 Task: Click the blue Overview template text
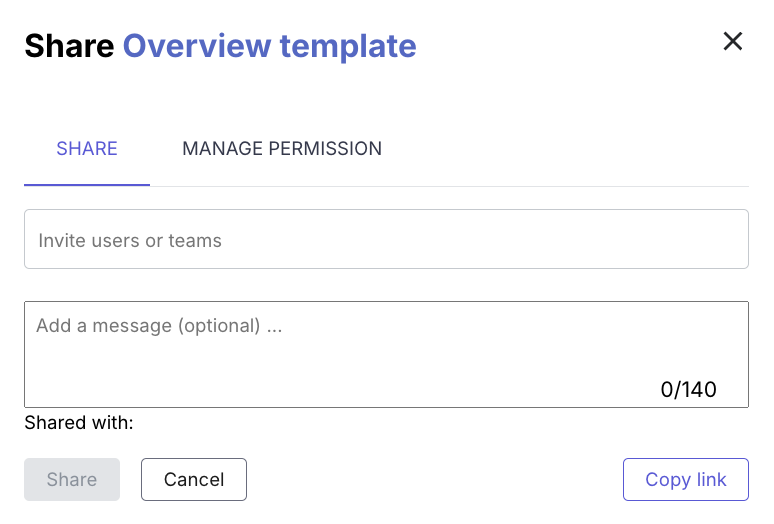[x=270, y=46]
